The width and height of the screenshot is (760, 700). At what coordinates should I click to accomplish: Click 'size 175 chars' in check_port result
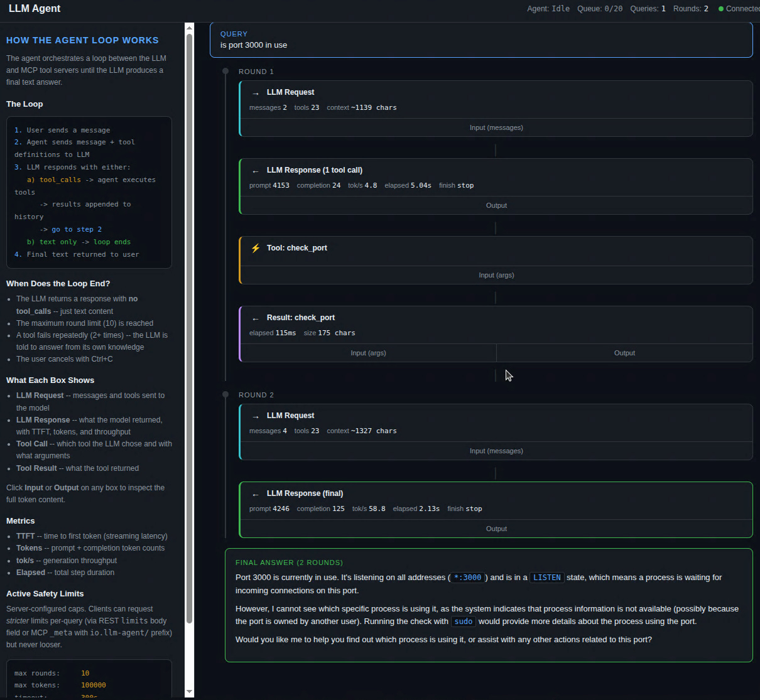tap(329, 333)
